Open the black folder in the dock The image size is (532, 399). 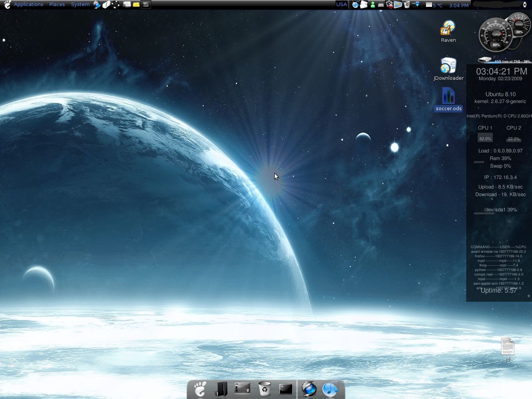tap(221, 389)
